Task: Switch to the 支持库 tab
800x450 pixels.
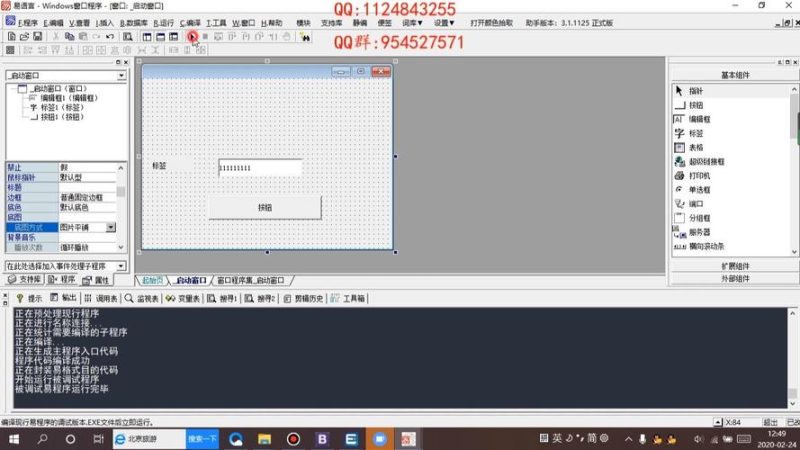Action: (24, 280)
